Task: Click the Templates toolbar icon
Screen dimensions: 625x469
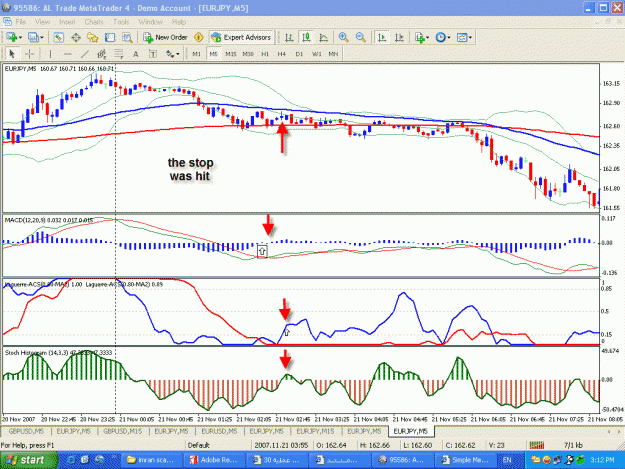Action: click(462, 37)
